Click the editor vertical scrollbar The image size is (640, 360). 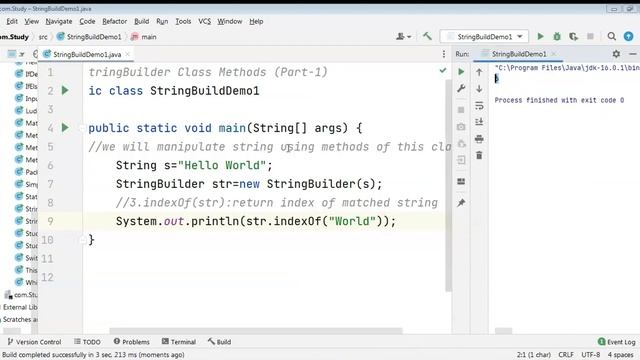(x=448, y=185)
